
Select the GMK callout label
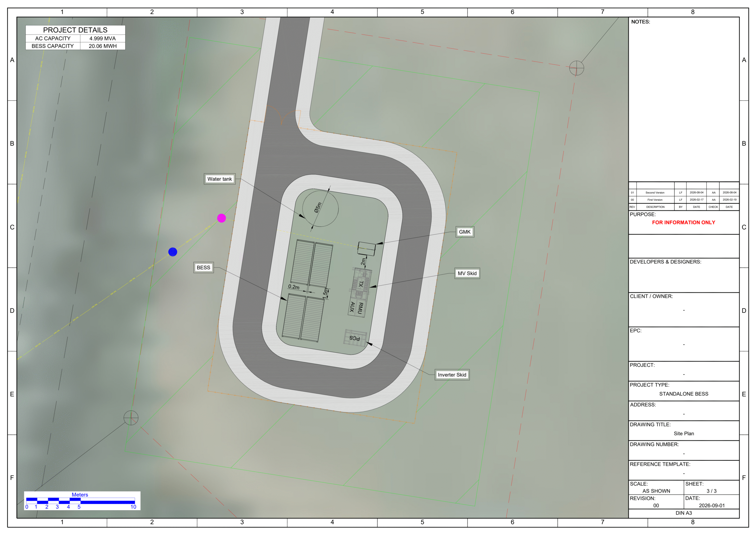pyautogui.click(x=465, y=232)
